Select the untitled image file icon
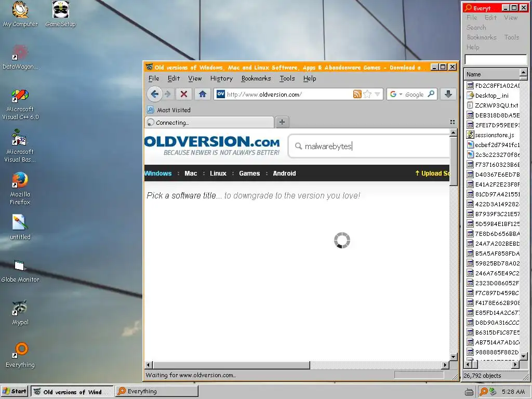532x399 pixels. click(20, 227)
